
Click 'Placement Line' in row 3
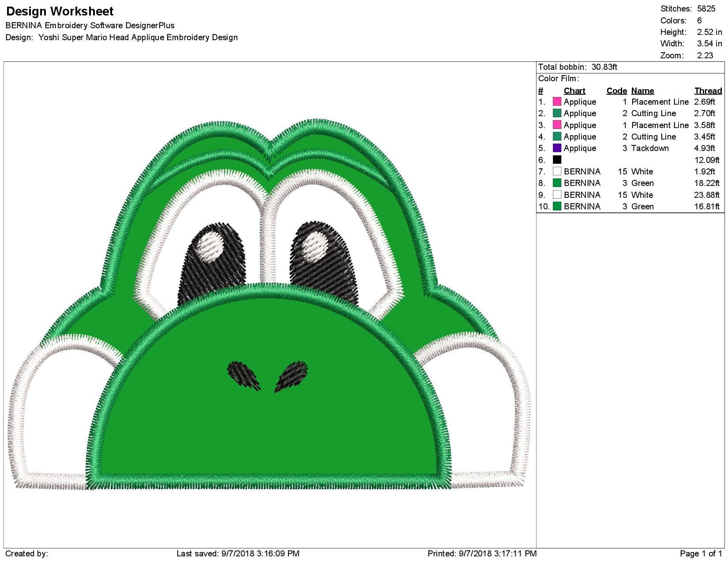(660, 125)
